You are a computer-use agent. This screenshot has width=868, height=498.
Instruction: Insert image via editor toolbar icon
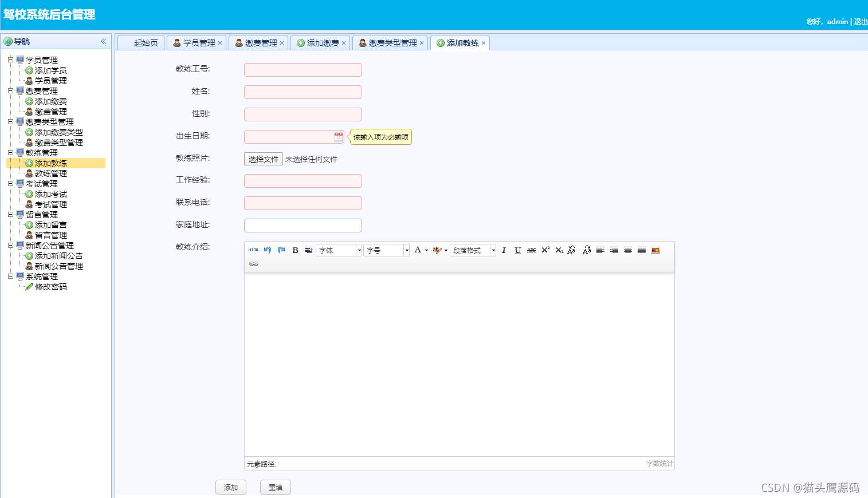[x=655, y=250]
